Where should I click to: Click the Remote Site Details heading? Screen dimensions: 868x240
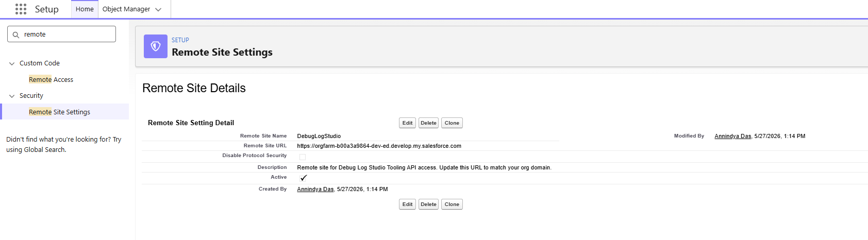[x=194, y=88]
